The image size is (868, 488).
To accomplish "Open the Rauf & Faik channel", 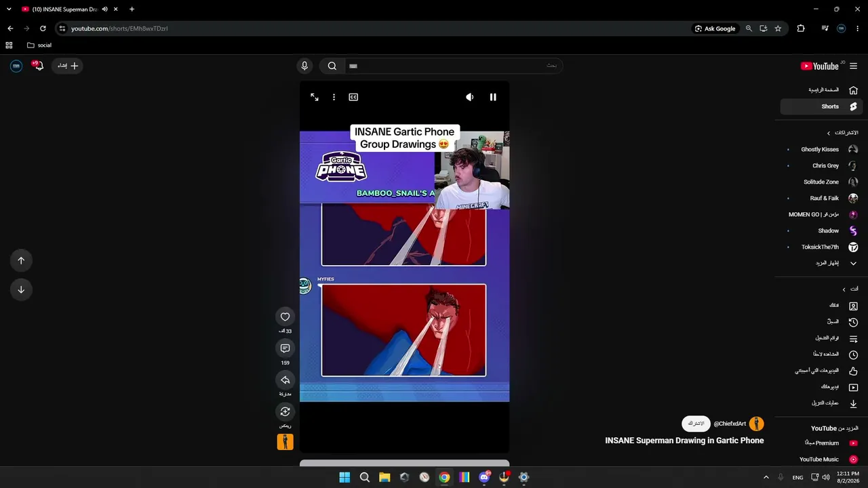I will click(x=821, y=198).
